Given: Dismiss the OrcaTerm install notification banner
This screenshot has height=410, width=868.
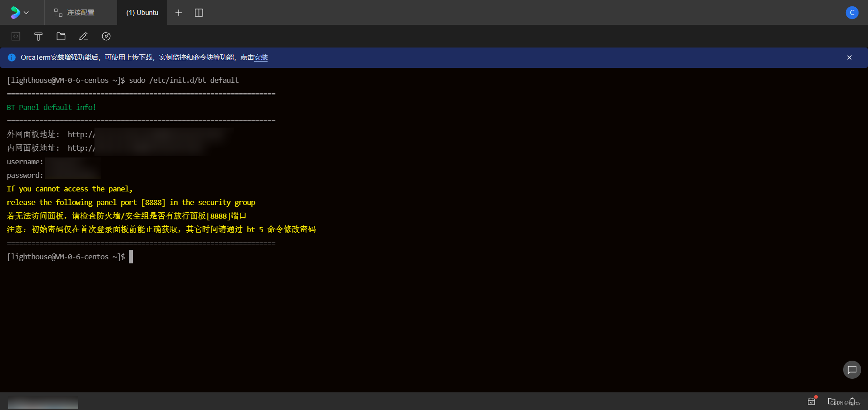Looking at the screenshot, I should coord(849,57).
